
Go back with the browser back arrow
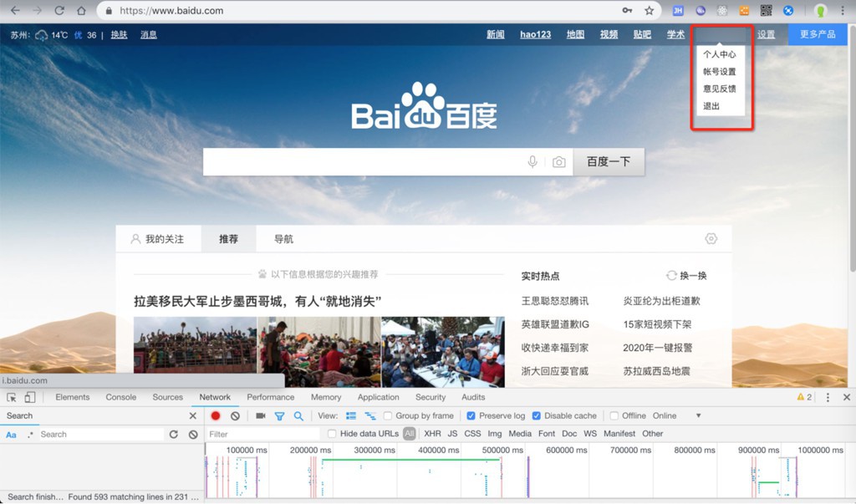[15, 10]
